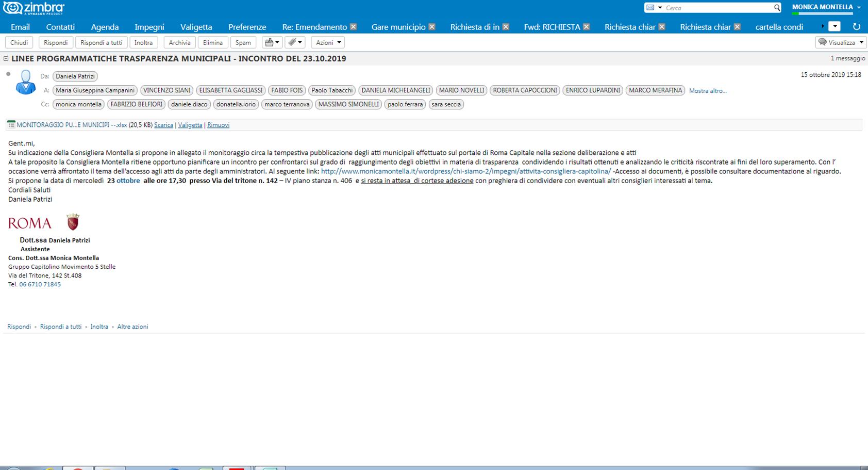This screenshot has width=868, height=470.
Task: Switch to 'cartella condi' tab
Action: (x=779, y=27)
